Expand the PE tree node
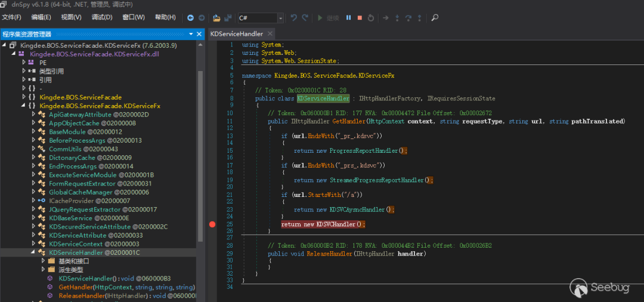This screenshot has height=302, width=644. click(24, 62)
